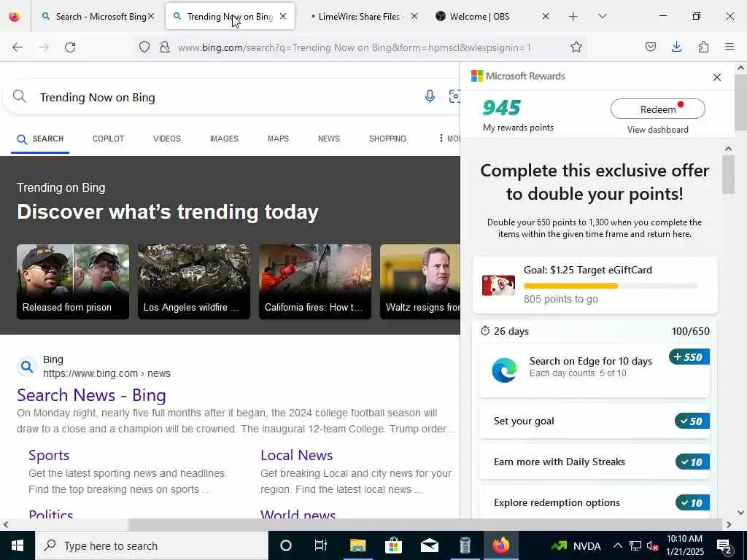747x560 pixels.
Task: Expand the list all tabs chevron
Action: [x=602, y=16]
